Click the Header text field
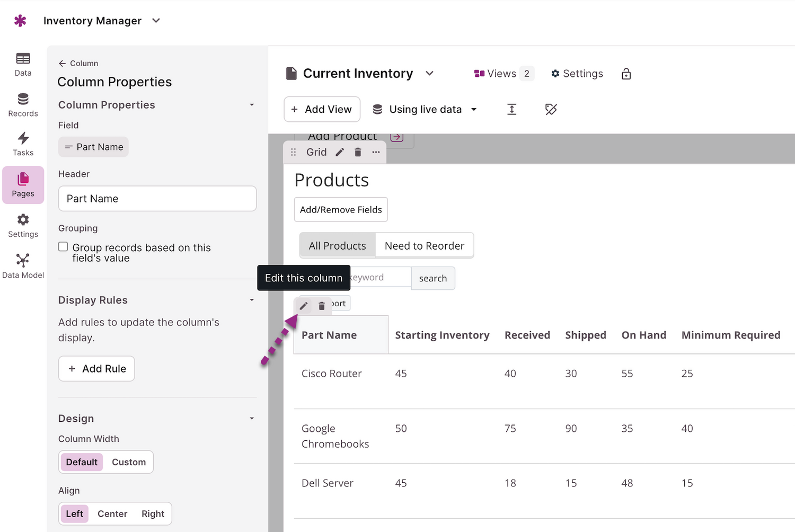Image resolution: width=795 pixels, height=532 pixels. click(x=157, y=199)
